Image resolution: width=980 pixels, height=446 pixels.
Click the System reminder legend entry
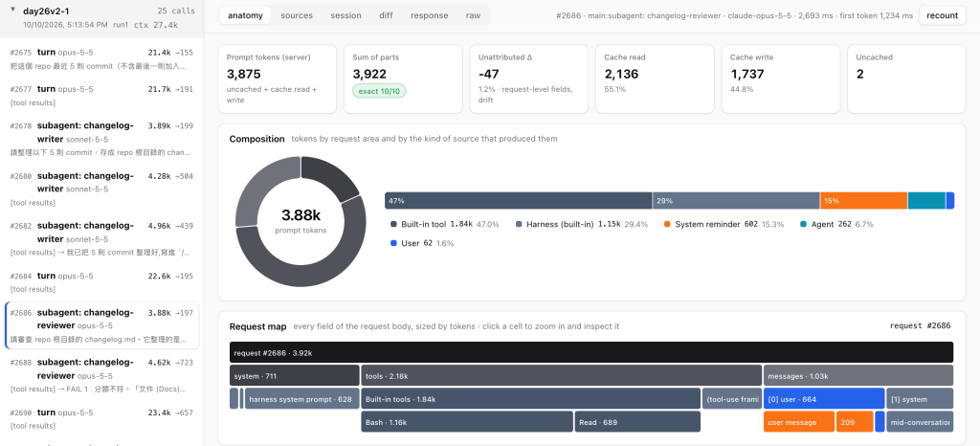point(724,224)
